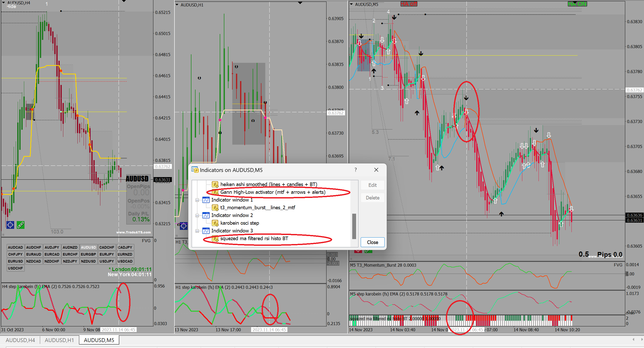The image size is (644, 348).
Task: Select the EURUSD symbol button
Action: click(15, 261)
